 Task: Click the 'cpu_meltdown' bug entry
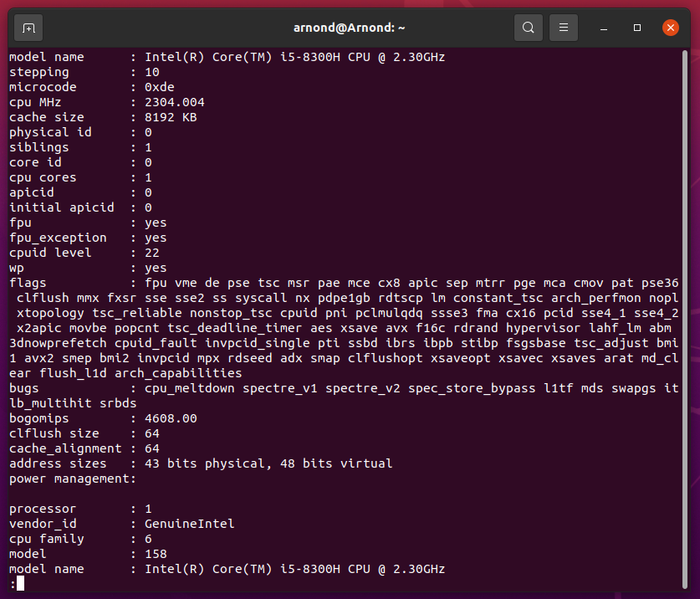coord(189,388)
